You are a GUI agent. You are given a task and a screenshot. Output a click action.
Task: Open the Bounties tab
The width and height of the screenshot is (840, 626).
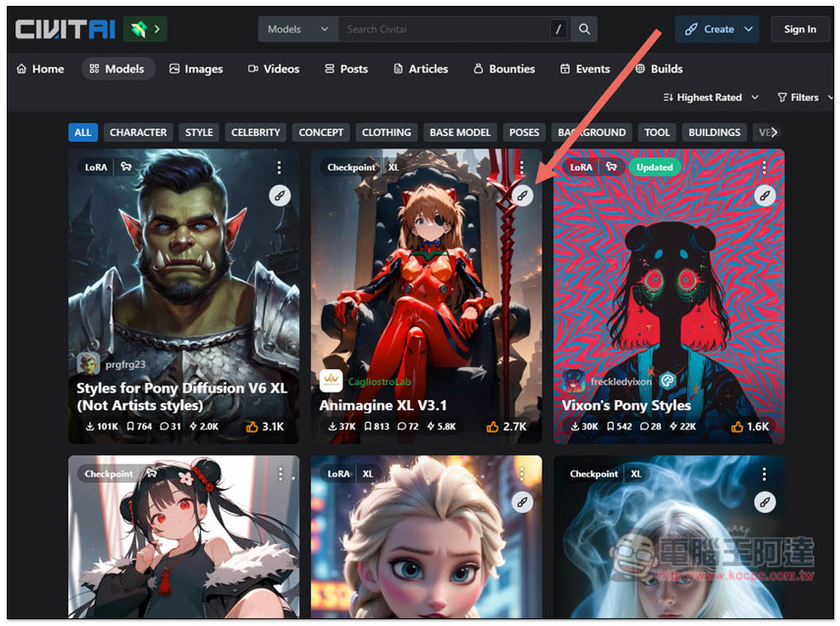[x=505, y=69]
